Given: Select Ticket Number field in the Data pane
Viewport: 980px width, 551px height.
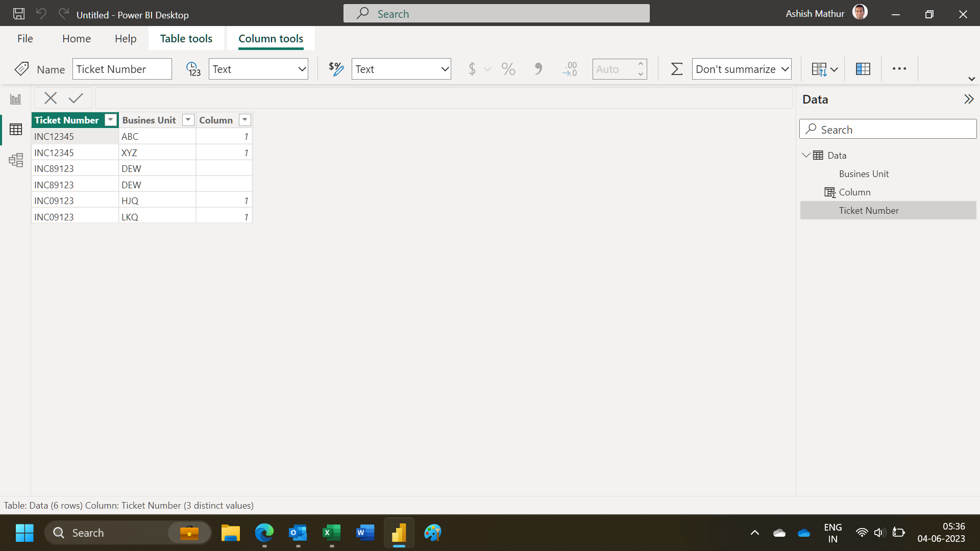Looking at the screenshot, I should [x=888, y=211].
